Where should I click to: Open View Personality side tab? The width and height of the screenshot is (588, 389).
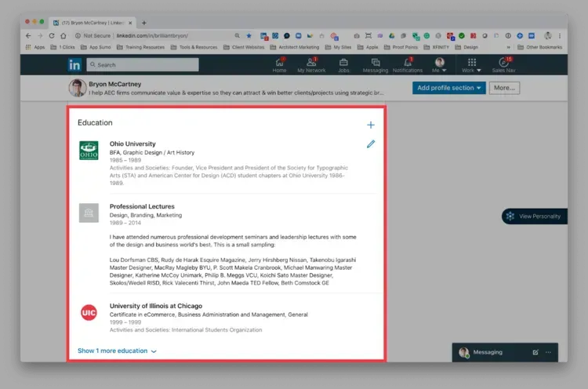pyautogui.click(x=535, y=216)
